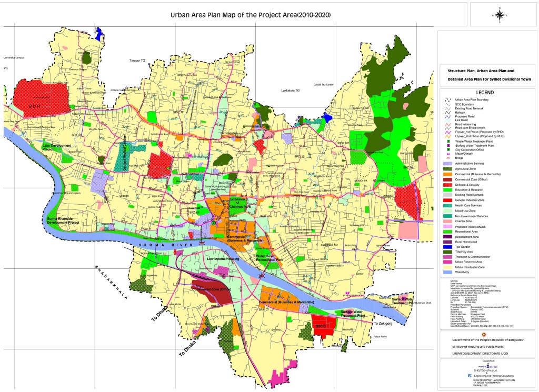The image size is (539, 392).
Task: Choose the Transport & Communication swatch
Action: [x=448, y=257]
